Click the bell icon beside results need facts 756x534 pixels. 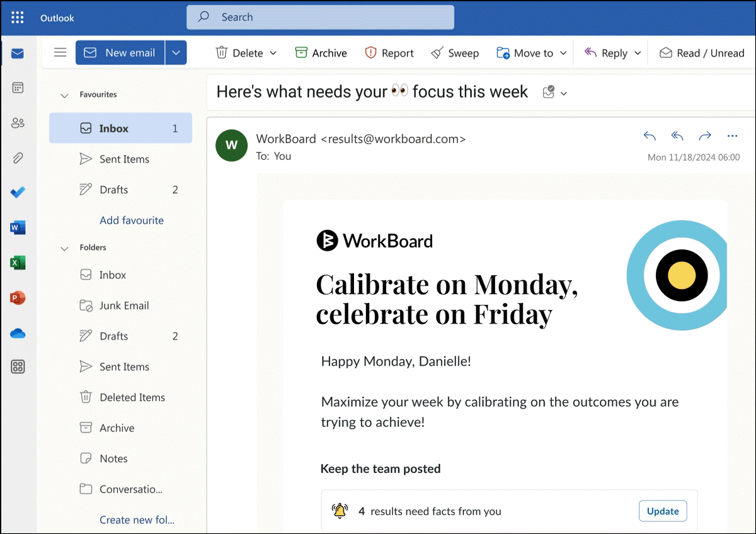pos(340,511)
